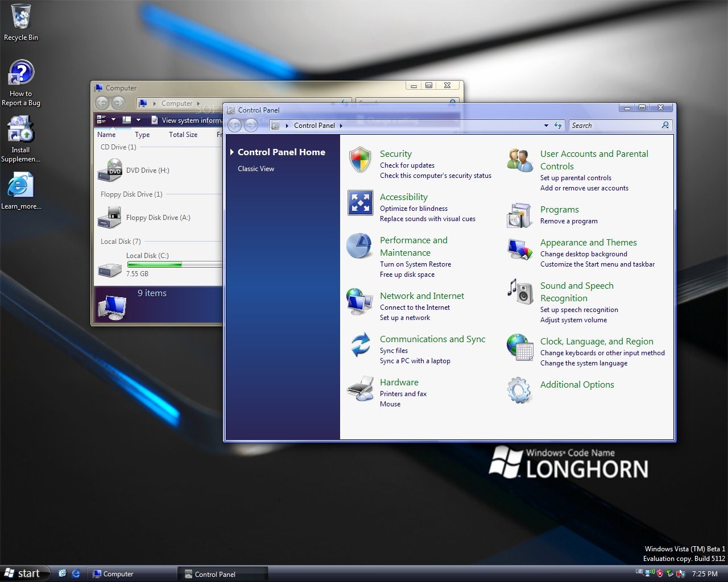The image size is (728, 582).
Task: Click Adjust system volume link
Action: (573, 320)
